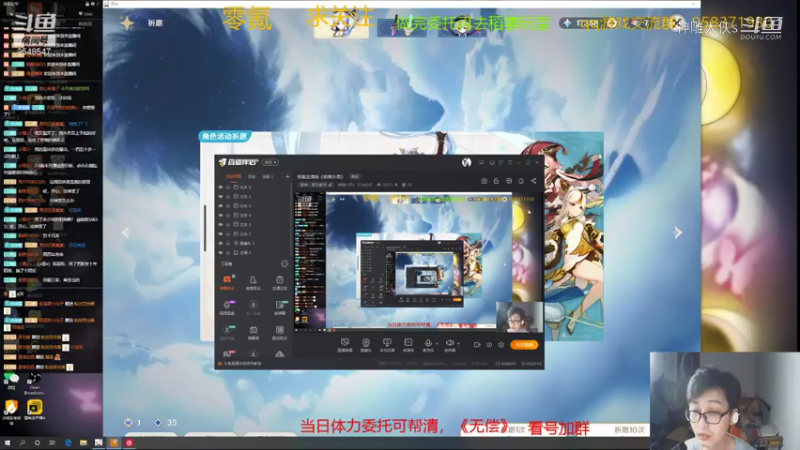The image size is (800, 450).
Task: Hide the 文本 5 source layer eye
Action: (x=221, y=196)
